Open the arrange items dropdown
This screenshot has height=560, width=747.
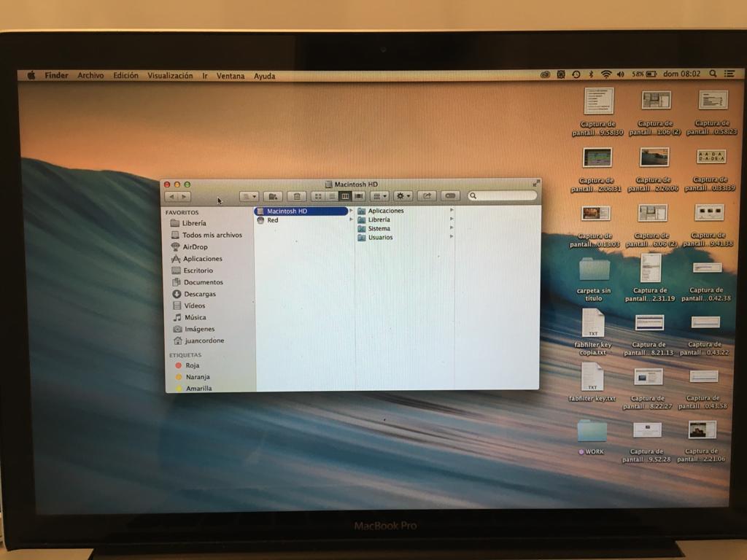point(379,196)
